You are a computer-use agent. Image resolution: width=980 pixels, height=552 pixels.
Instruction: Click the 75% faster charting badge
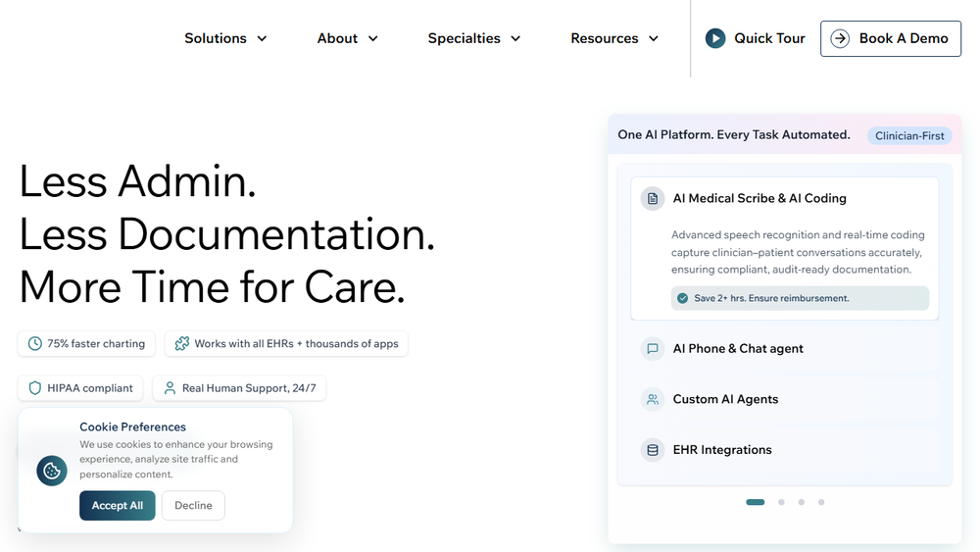(86, 344)
